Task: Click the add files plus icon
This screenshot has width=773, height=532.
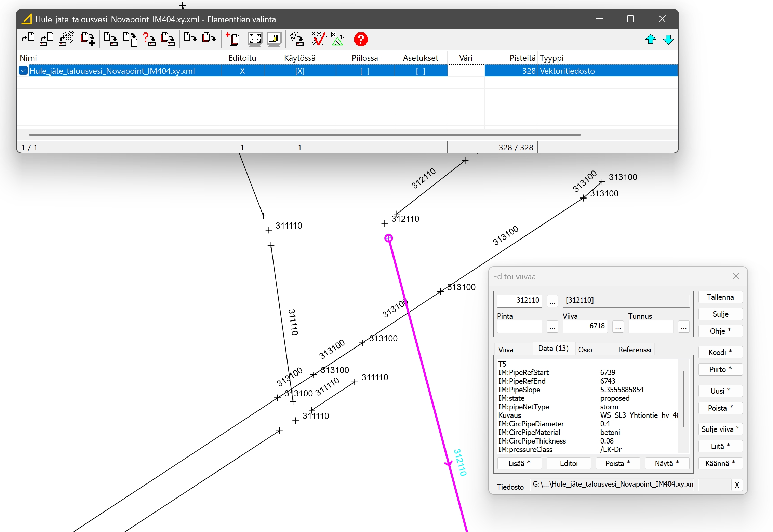Action: tap(88, 39)
